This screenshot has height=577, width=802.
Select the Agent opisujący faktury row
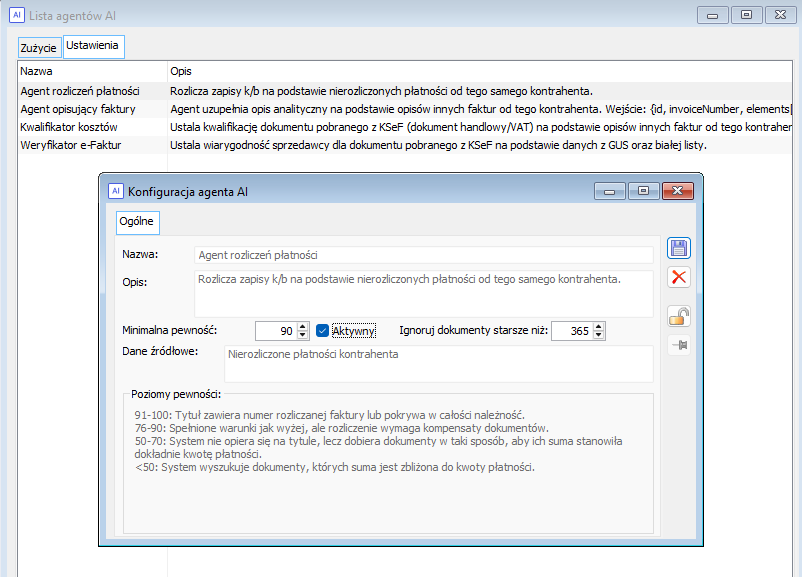tap(405, 109)
